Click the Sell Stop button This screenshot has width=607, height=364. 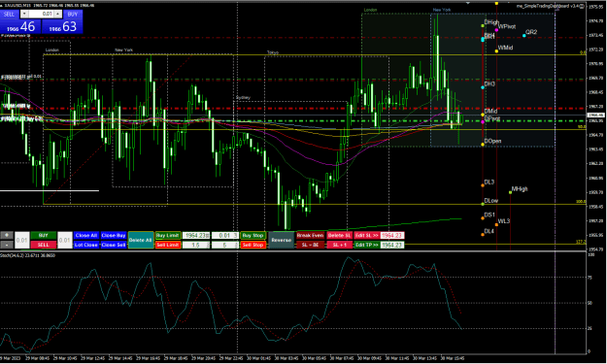(x=253, y=245)
